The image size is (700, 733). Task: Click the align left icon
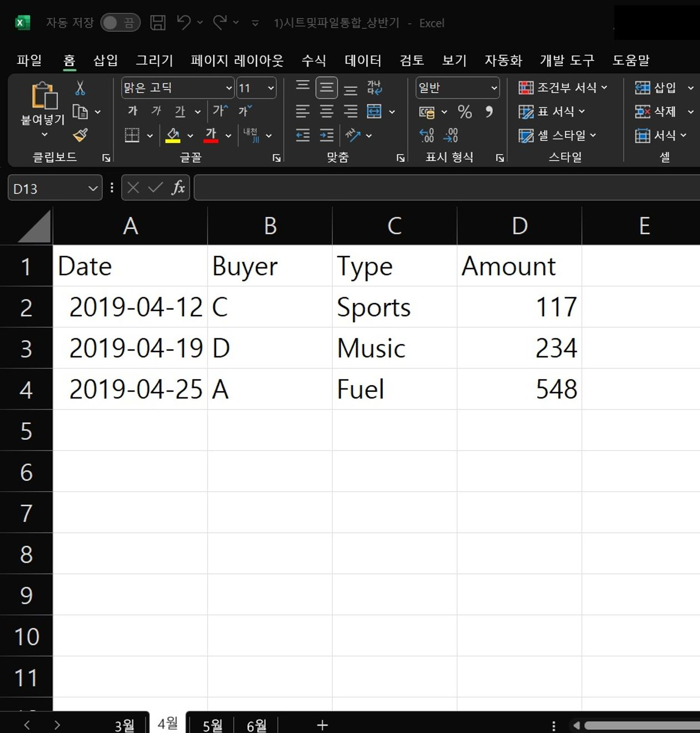[x=303, y=111]
